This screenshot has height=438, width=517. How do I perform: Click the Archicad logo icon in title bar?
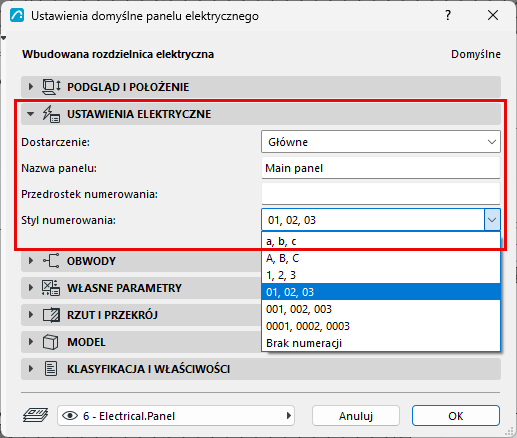(x=17, y=16)
